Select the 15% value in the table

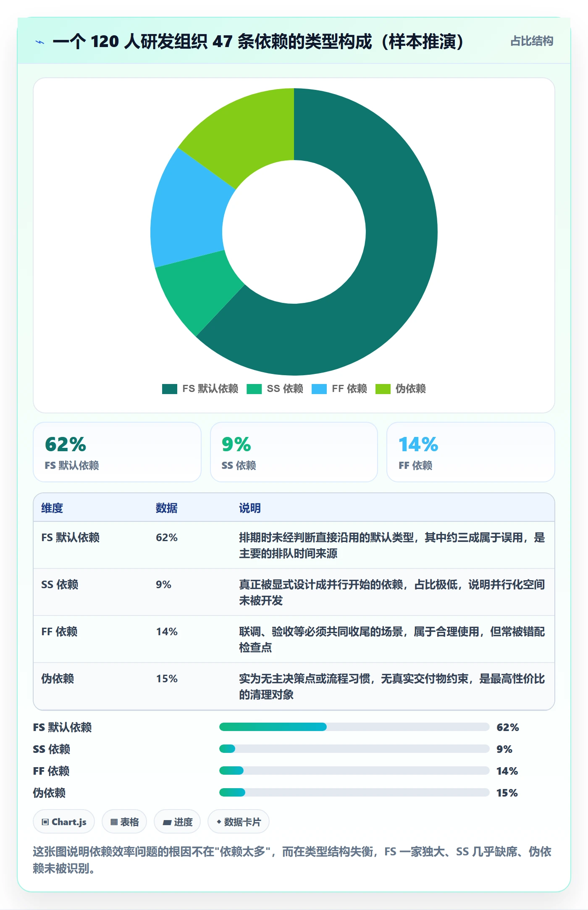click(x=167, y=679)
